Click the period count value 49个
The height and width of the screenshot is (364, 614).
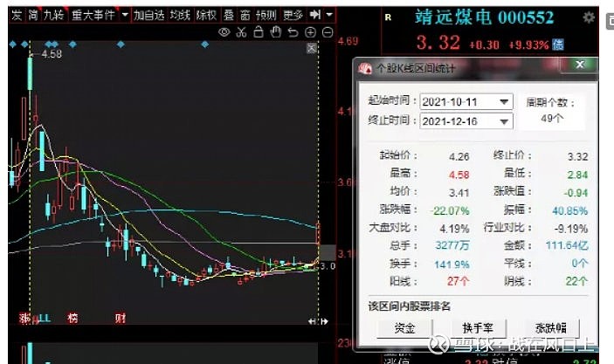[x=552, y=118]
